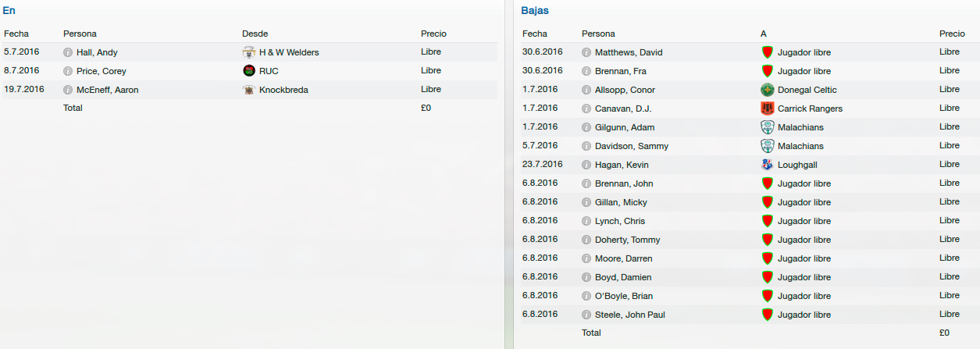Click the Loughgall club crest icon

click(767, 165)
